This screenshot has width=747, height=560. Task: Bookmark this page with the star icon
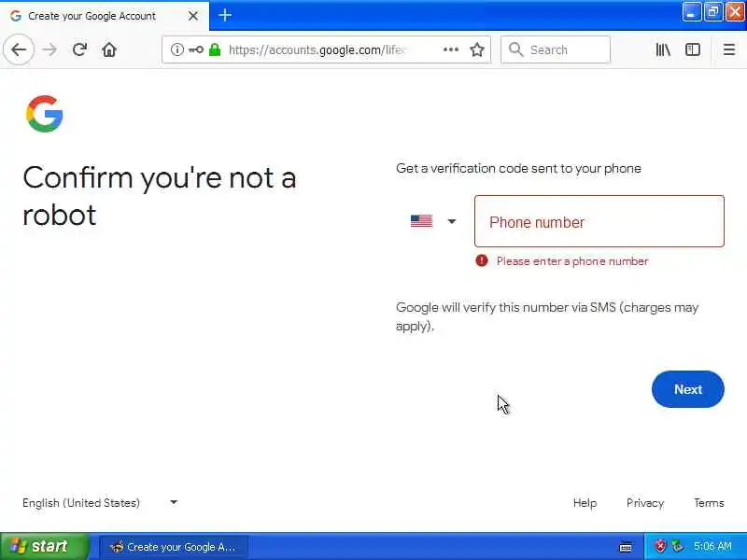click(x=477, y=49)
